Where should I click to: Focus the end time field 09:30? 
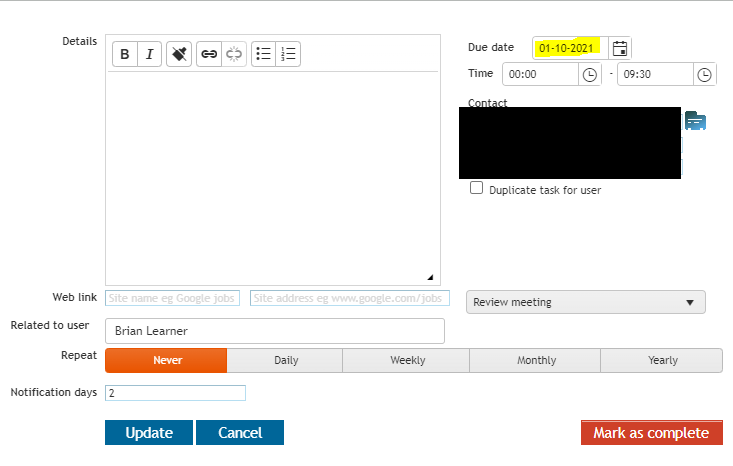click(x=655, y=74)
